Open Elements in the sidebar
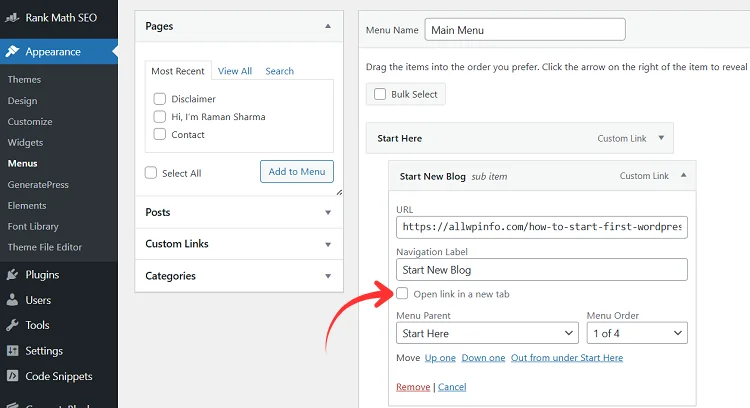Screen dimensions: 750x408 [x=27, y=205]
